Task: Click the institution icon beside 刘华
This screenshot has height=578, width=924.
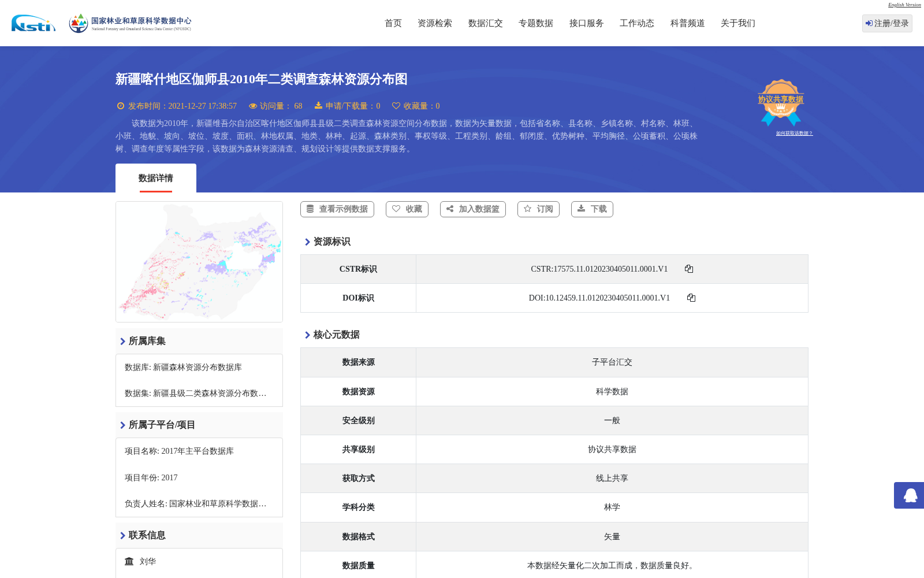Action: coord(129,561)
